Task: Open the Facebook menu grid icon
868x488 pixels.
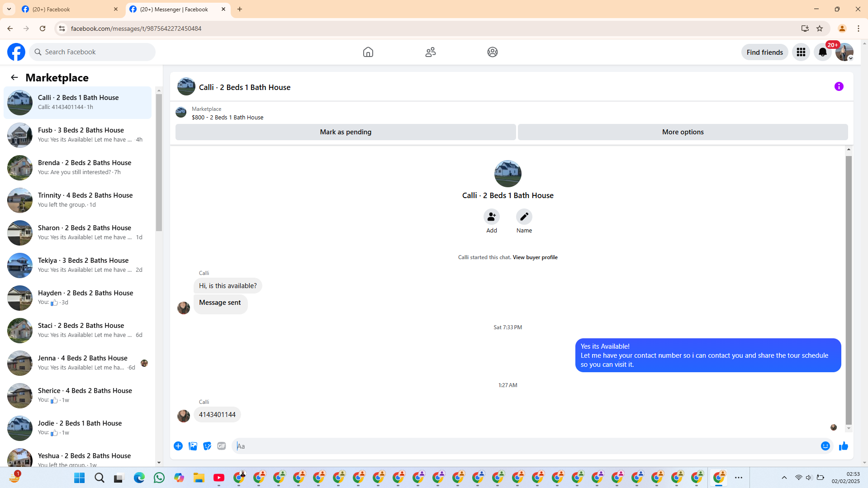Action: (801, 52)
